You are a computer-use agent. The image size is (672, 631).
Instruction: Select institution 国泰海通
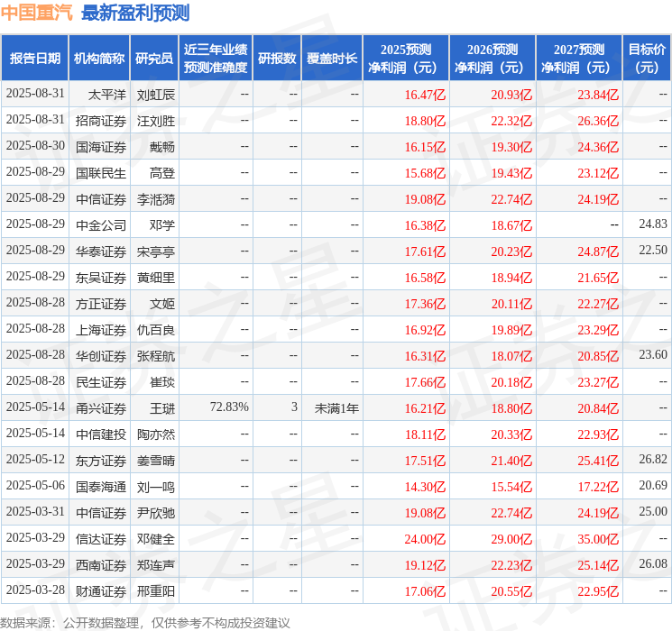pyautogui.click(x=101, y=487)
